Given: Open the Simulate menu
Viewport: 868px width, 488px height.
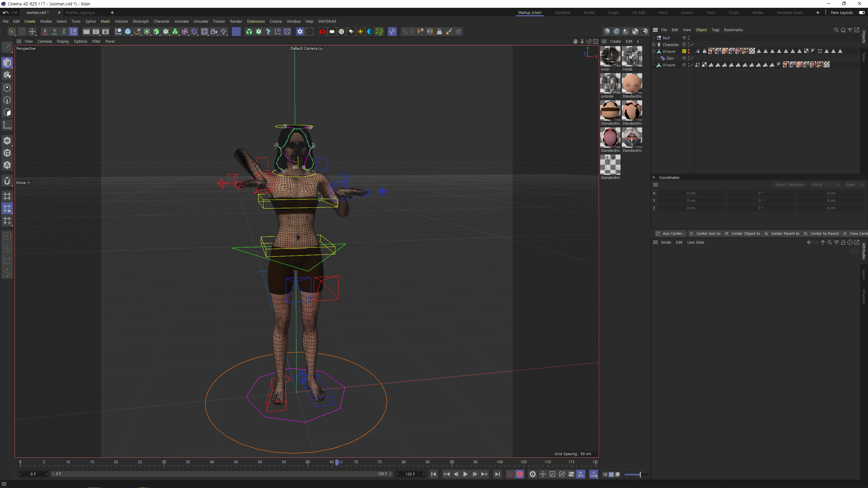Looking at the screenshot, I should (201, 21).
